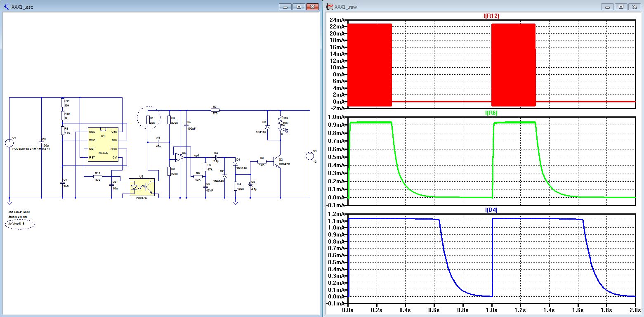Select resistor R4 180k symbol
644x317 pixels.
pyautogui.click(x=235, y=186)
